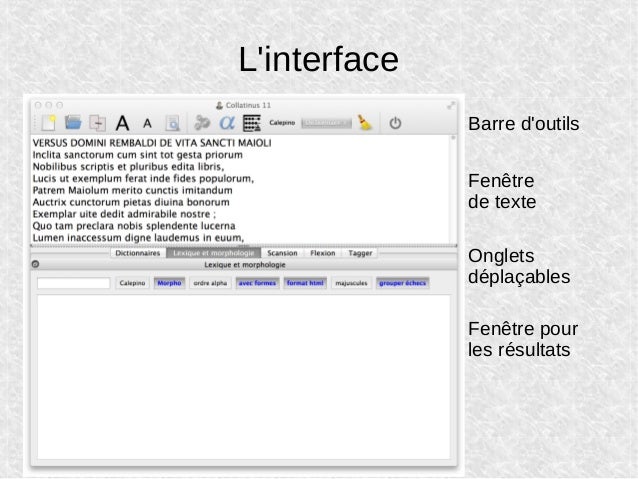Click the blue alpha icon

[227, 123]
